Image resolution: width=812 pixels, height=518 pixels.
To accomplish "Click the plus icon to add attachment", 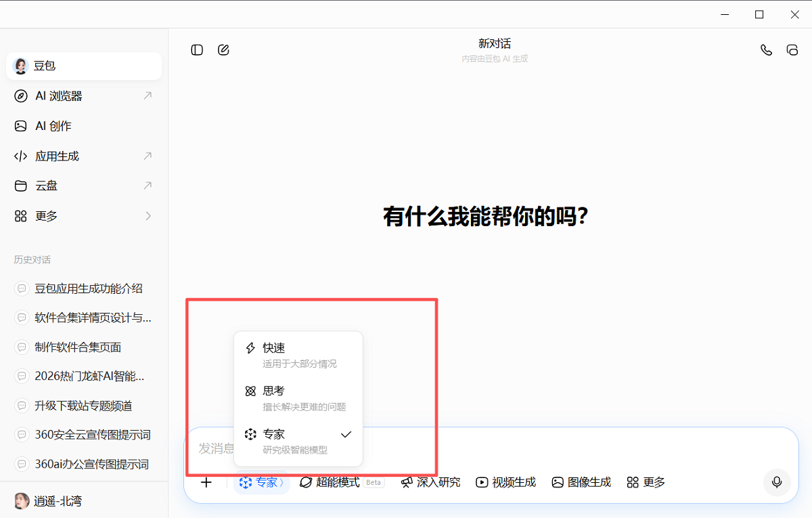I will [x=206, y=482].
